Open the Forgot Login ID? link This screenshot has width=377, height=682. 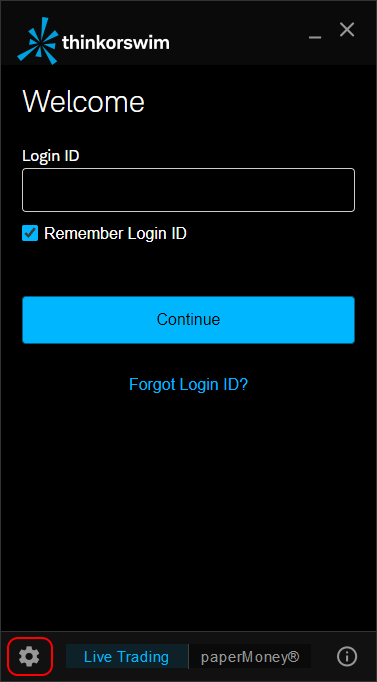pyautogui.click(x=188, y=384)
